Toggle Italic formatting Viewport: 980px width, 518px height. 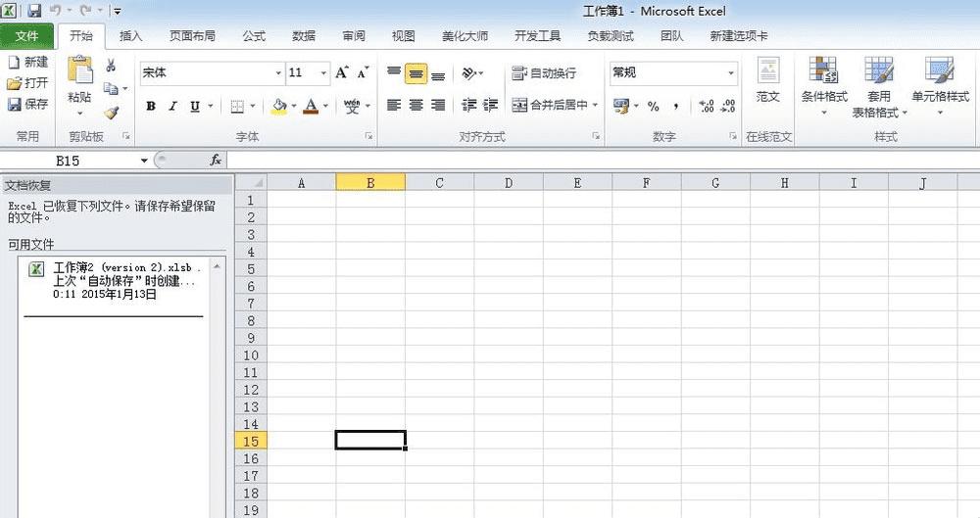[172, 106]
